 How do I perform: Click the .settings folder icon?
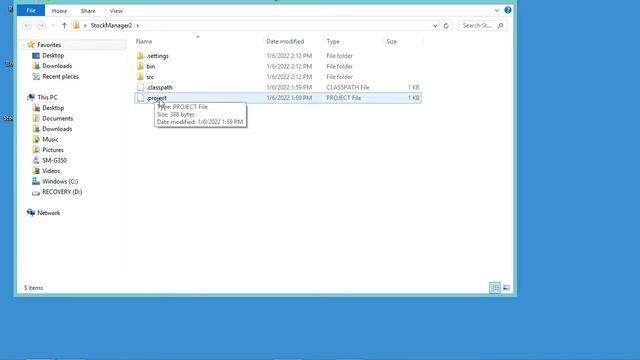[140, 56]
